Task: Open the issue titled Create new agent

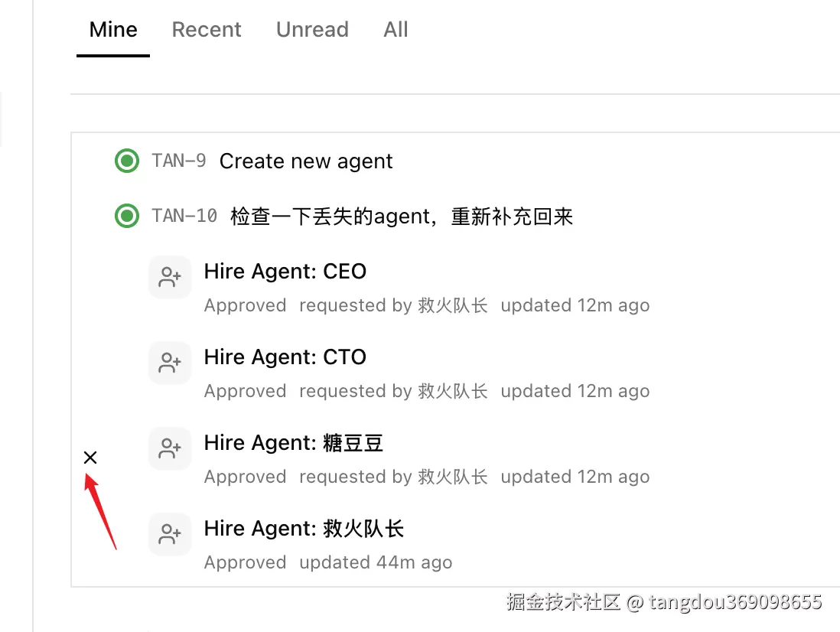Action: click(306, 161)
